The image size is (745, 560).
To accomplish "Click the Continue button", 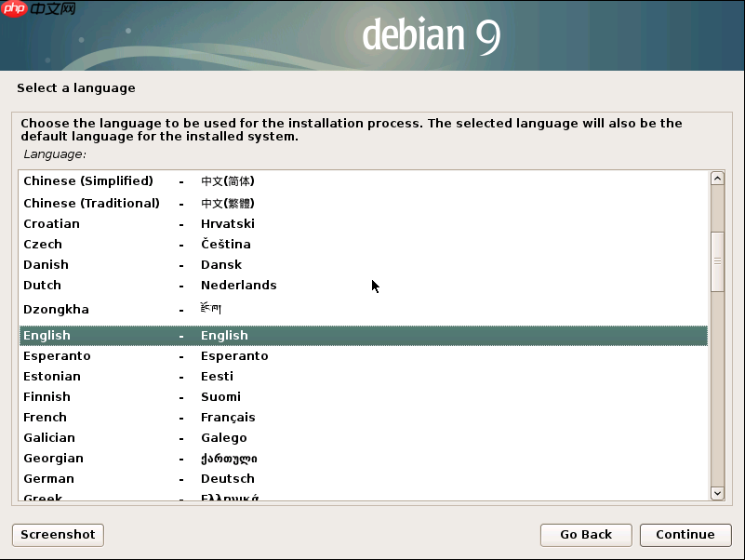I will [x=685, y=535].
